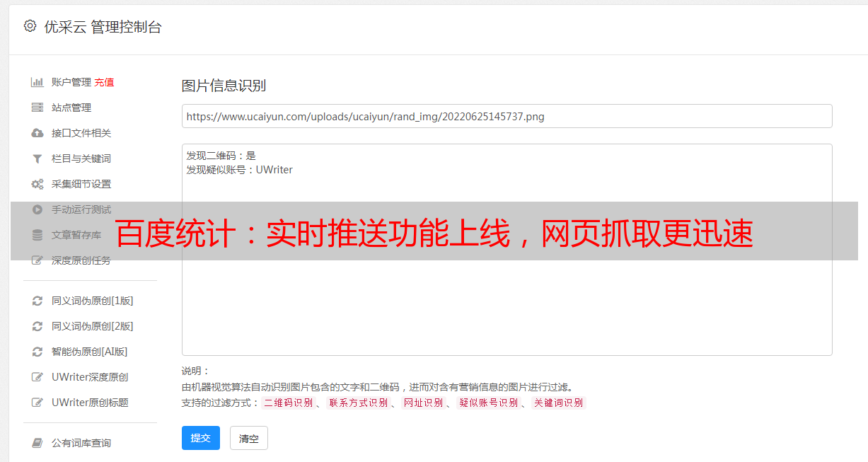The height and width of the screenshot is (462, 868).
Task: Click the gears icon for 采集细节设置
Action: click(x=37, y=184)
